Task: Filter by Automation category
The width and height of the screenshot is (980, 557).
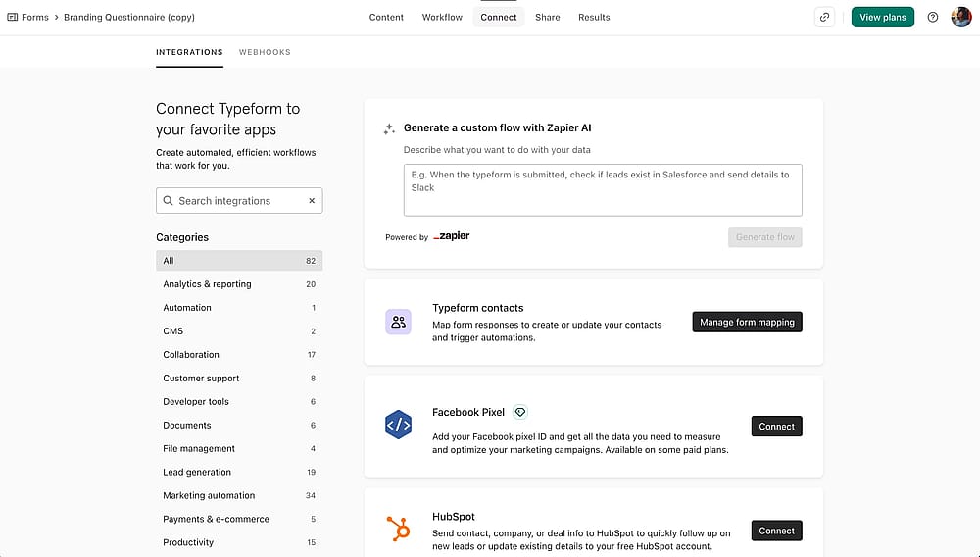Action: pos(239,308)
